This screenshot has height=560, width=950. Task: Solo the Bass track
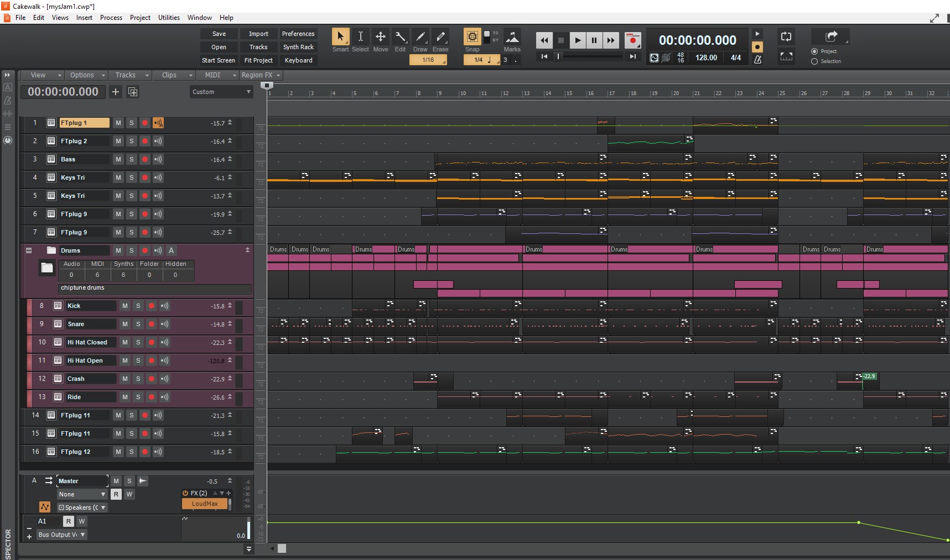pyautogui.click(x=132, y=159)
